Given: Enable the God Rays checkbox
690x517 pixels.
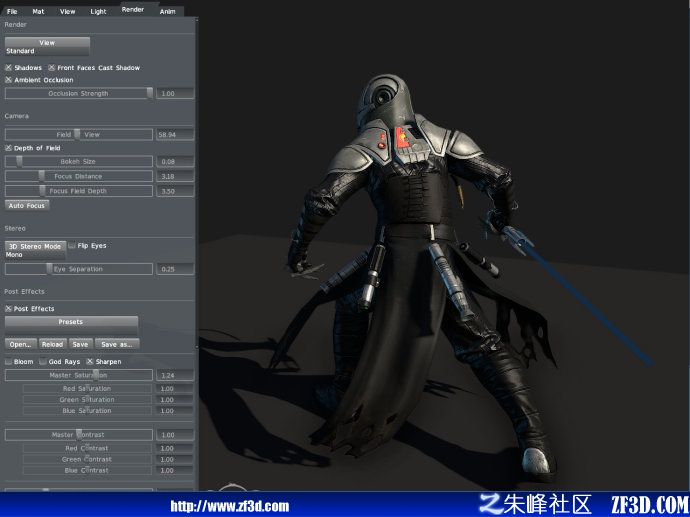Looking at the screenshot, I should coord(43,362).
